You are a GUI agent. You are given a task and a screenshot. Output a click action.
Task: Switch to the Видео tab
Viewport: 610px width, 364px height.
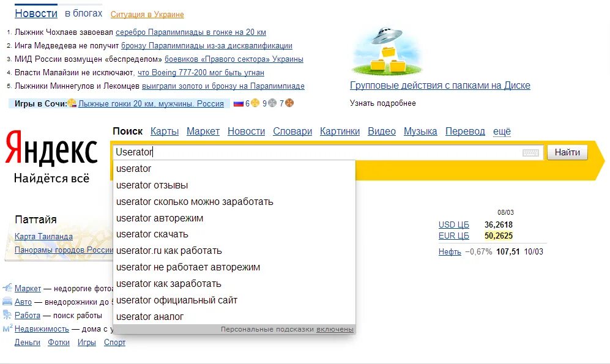(382, 132)
